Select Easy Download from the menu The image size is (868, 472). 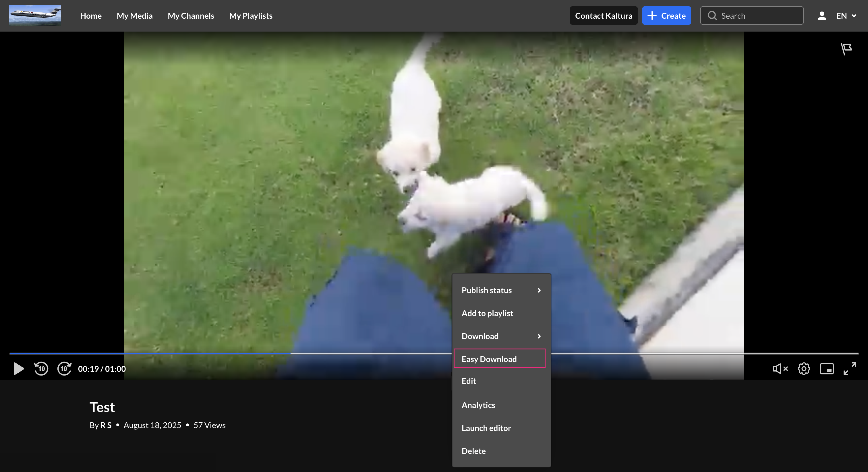(x=499, y=359)
